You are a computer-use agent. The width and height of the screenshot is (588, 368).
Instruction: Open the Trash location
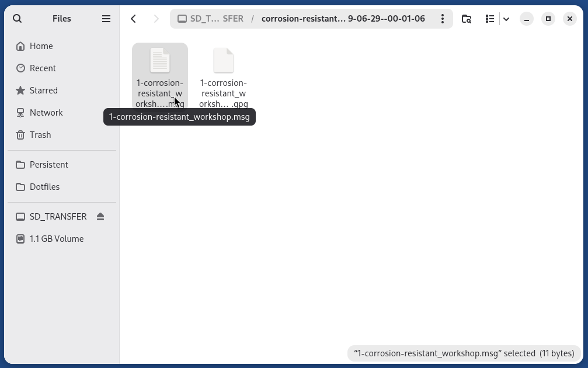click(x=40, y=135)
